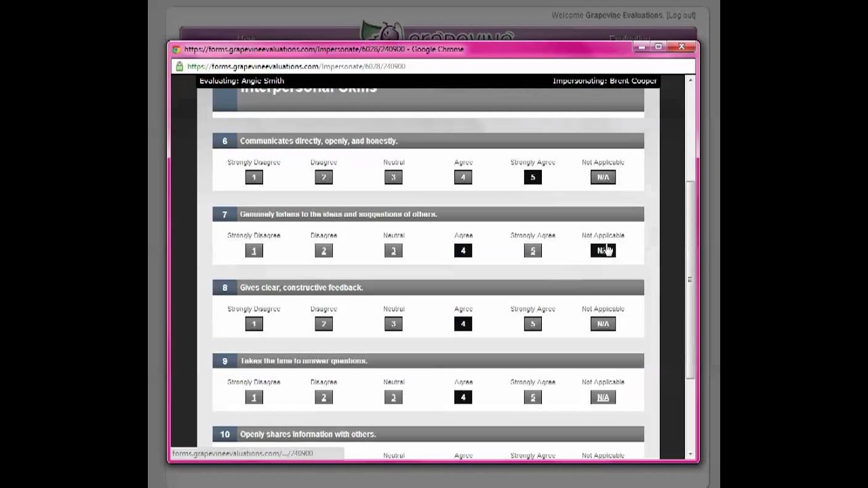
Task: Click the Chrome favicon in popup title bar
Action: tap(176, 49)
